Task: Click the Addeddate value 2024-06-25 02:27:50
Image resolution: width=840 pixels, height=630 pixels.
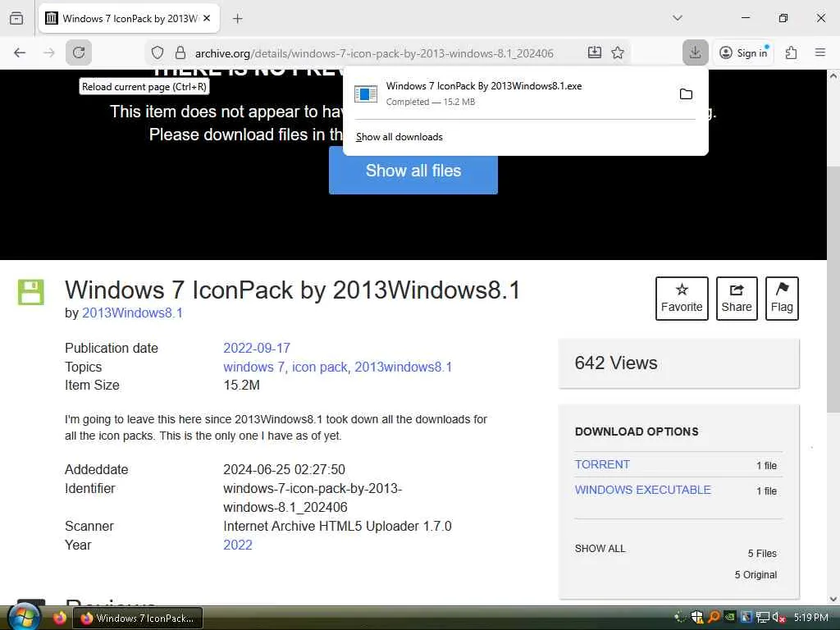Action: 284,470
